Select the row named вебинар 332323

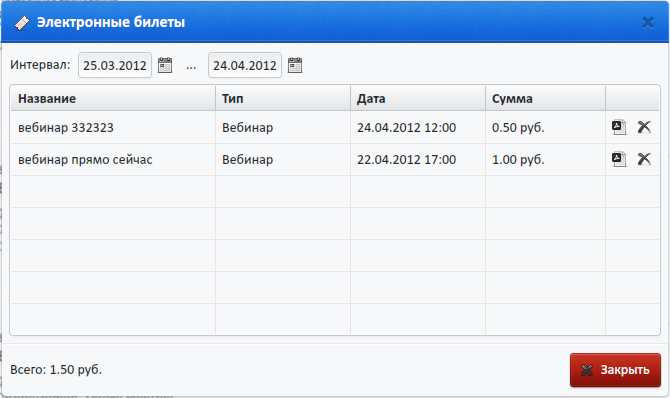pos(335,127)
